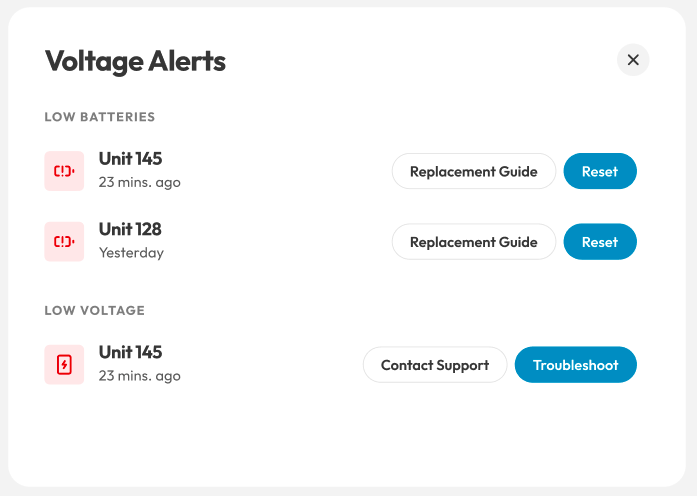Start Troubleshoot for Unit 145 low voltage

(576, 365)
